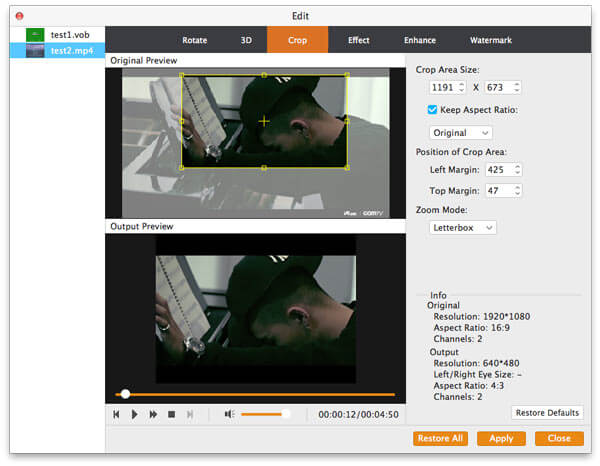Click the 'Aspect Ratio: 4:3' text
Viewport: 600px width, 466px height.
tap(468, 385)
